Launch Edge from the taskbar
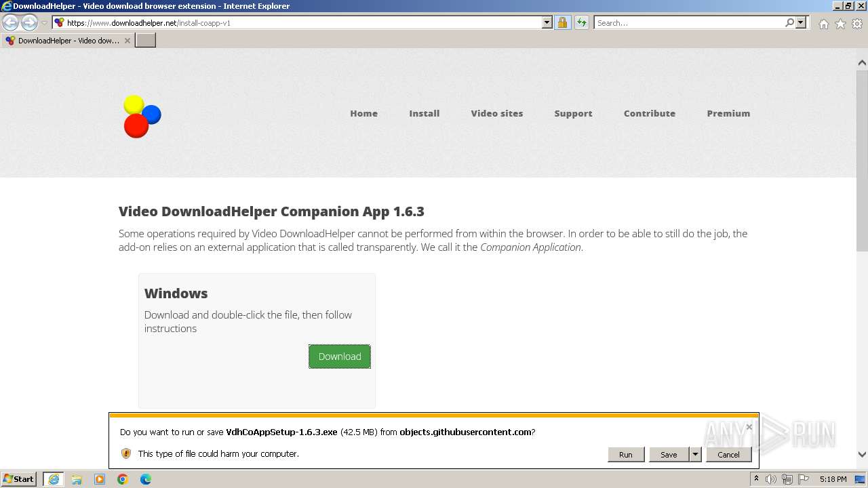Viewport: 868px width, 488px height. [146, 479]
